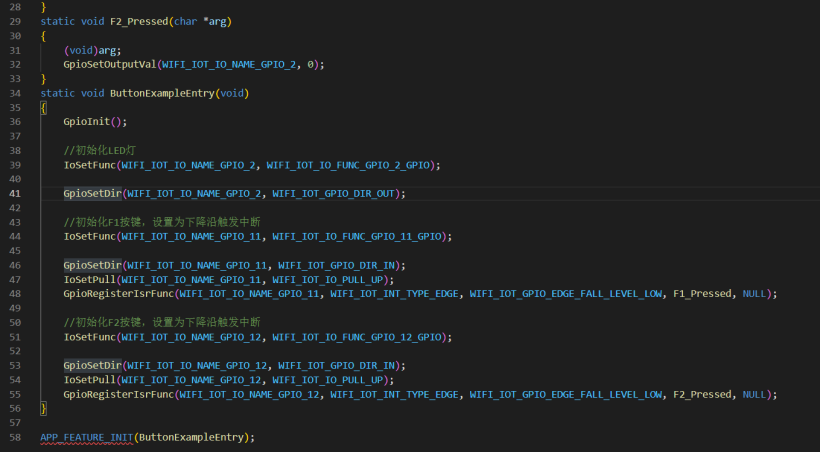Click line number 33 in the gutter
This screenshot has height=452, width=820.
point(15,78)
